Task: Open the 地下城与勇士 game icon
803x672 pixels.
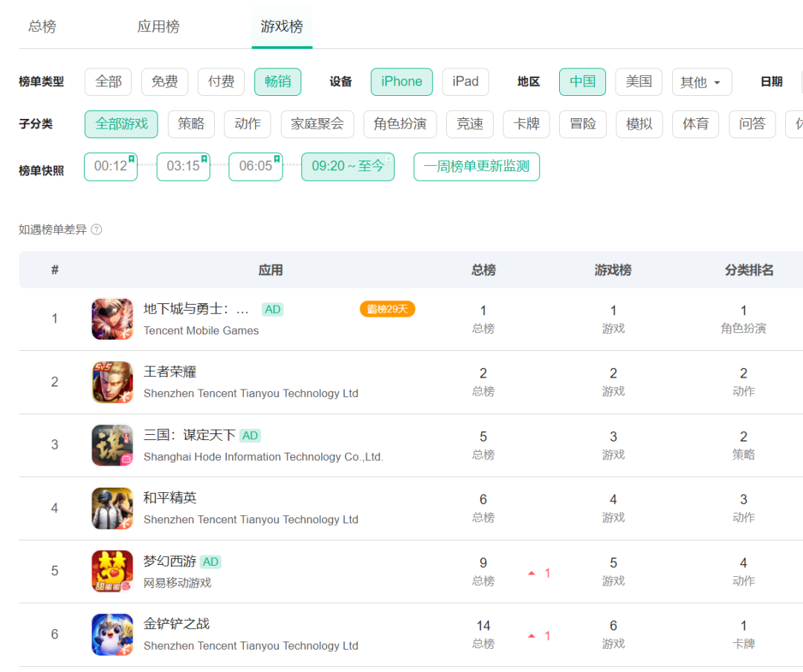Action: tap(112, 319)
